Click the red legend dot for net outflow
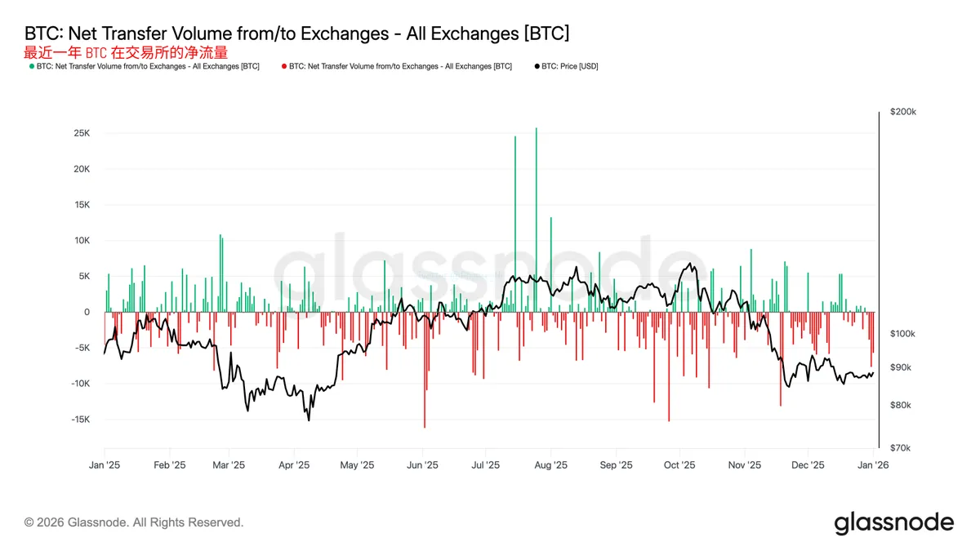This screenshot has height=551, width=980. tap(283, 66)
